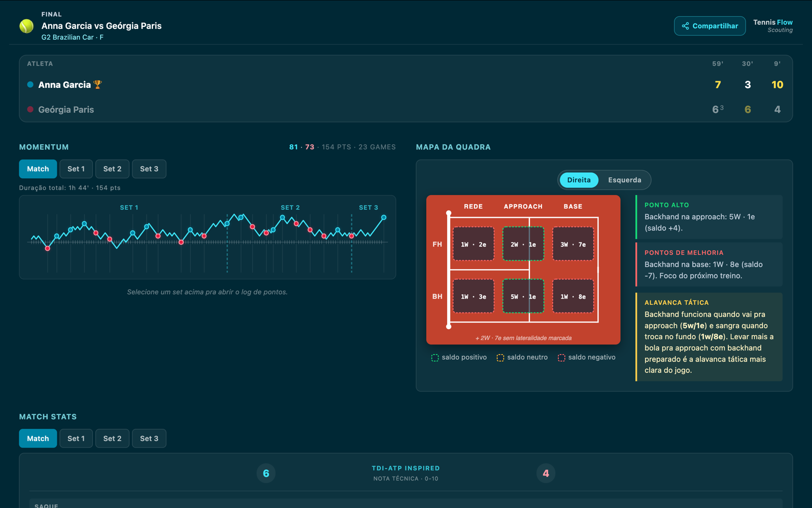
Task: Click the BH approach zone 5W 1e
Action: (523, 296)
